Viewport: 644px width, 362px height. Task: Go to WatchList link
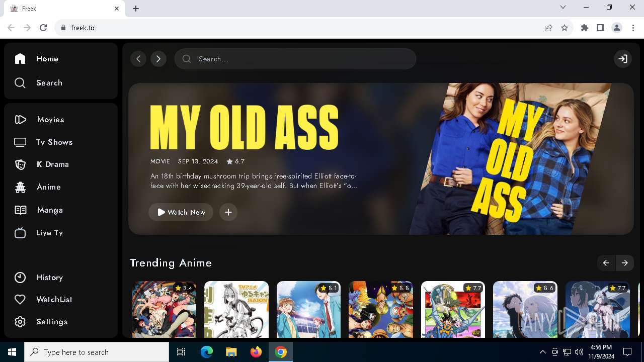point(54,300)
